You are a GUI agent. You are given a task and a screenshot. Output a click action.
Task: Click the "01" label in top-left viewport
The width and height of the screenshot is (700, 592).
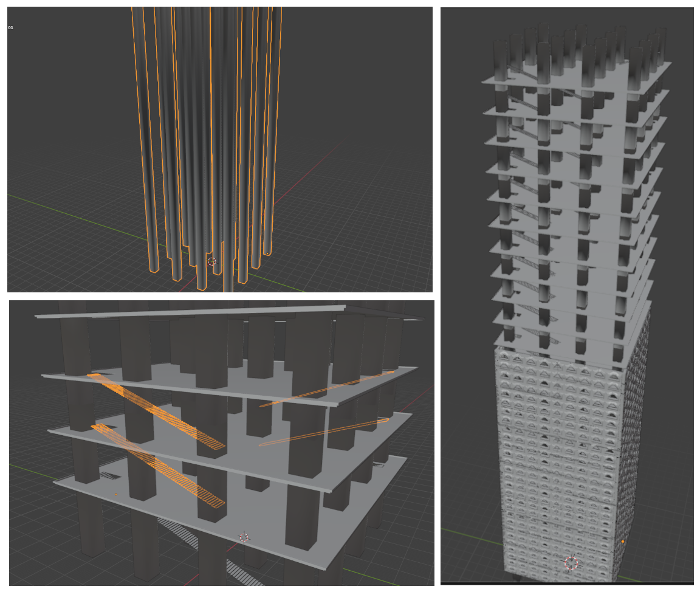[10, 28]
